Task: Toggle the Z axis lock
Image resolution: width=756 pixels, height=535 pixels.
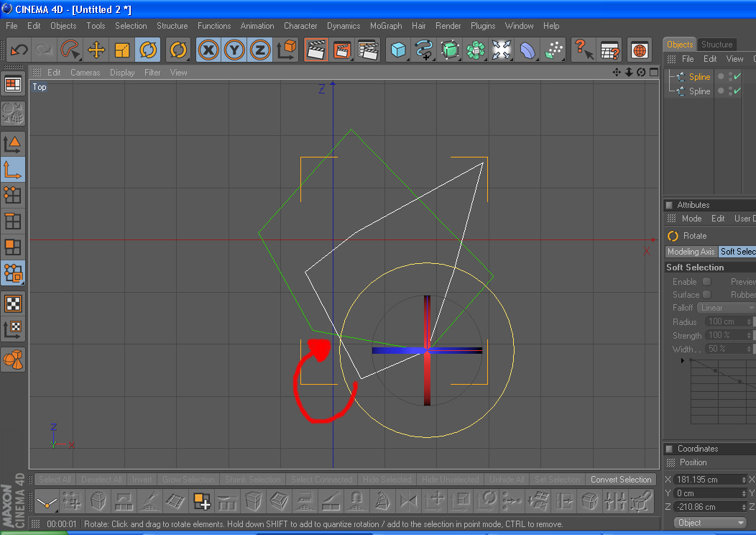Action: click(x=260, y=50)
